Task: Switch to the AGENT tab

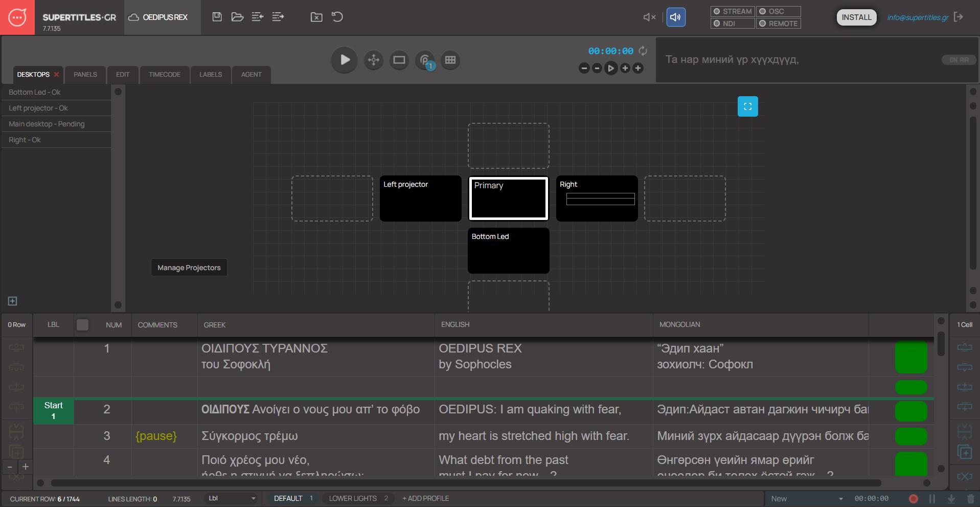Action: click(x=251, y=75)
